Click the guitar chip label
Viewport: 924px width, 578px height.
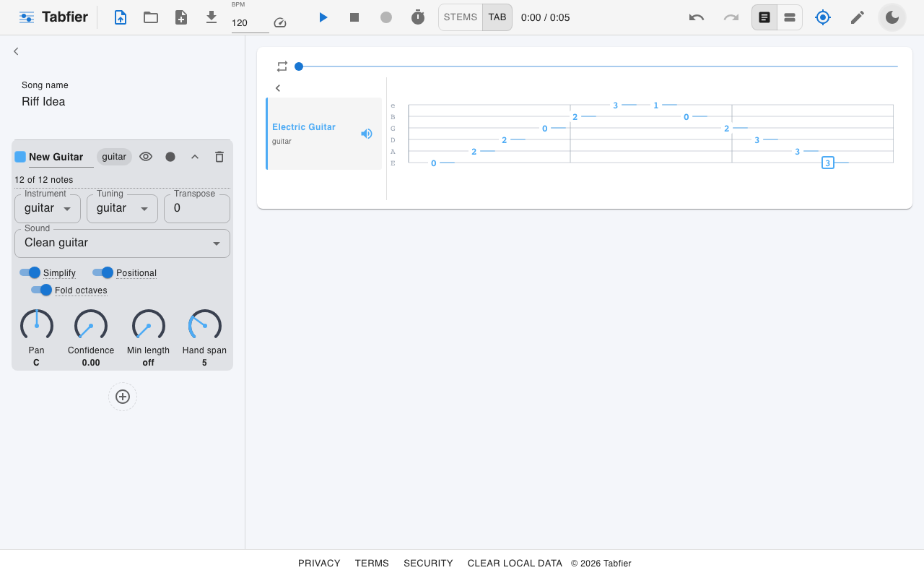pyautogui.click(x=114, y=157)
